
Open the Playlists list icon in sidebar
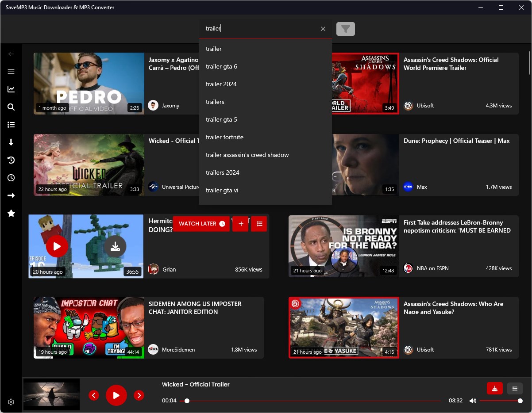11,124
